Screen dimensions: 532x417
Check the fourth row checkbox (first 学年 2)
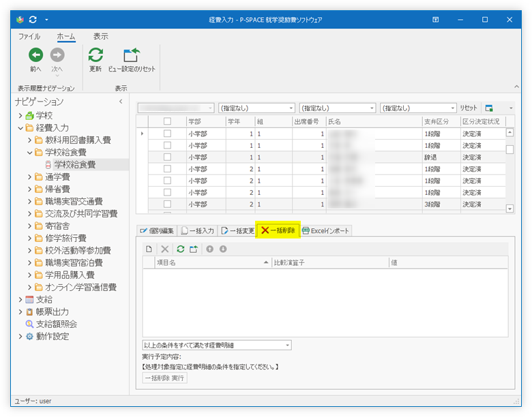(167, 169)
